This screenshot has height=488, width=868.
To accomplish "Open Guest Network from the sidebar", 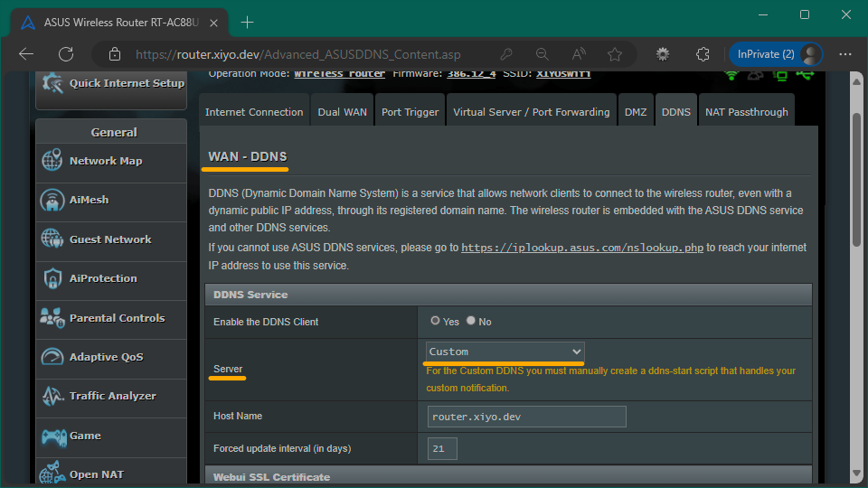I will 109,239.
